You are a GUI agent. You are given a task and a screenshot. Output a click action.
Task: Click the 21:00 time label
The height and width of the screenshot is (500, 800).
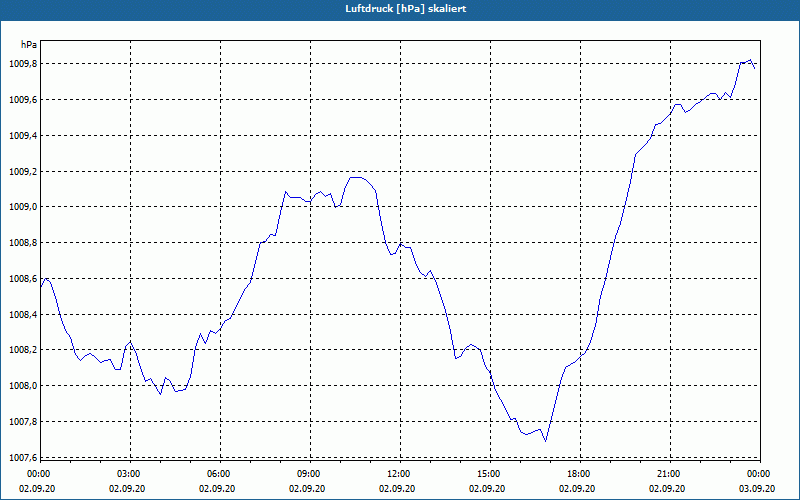click(x=667, y=474)
